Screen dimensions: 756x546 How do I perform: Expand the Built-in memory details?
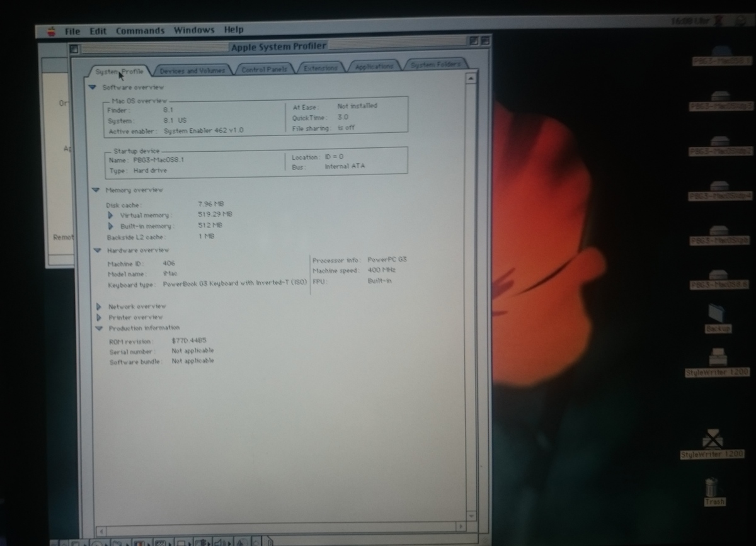[x=111, y=226]
